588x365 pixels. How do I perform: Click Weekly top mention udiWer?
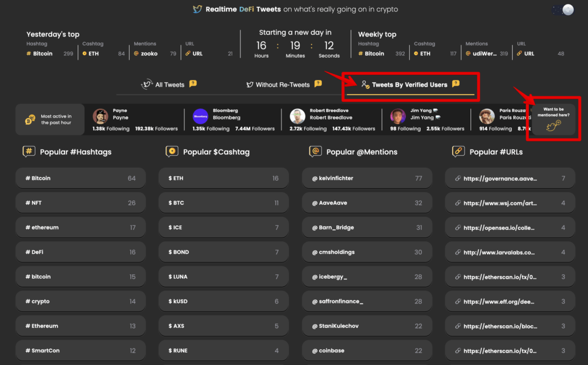(x=487, y=54)
